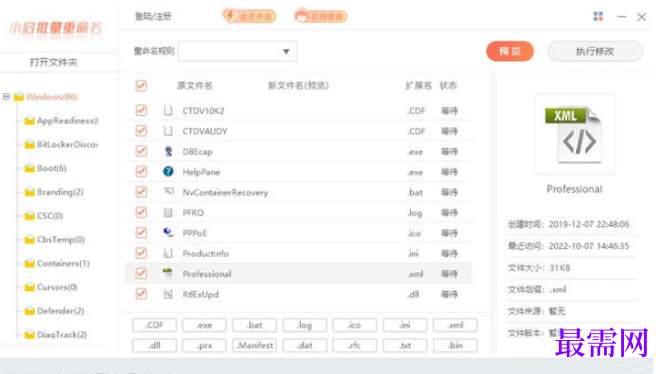
Task: Click the orange Preview button
Action: click(510, 51)
